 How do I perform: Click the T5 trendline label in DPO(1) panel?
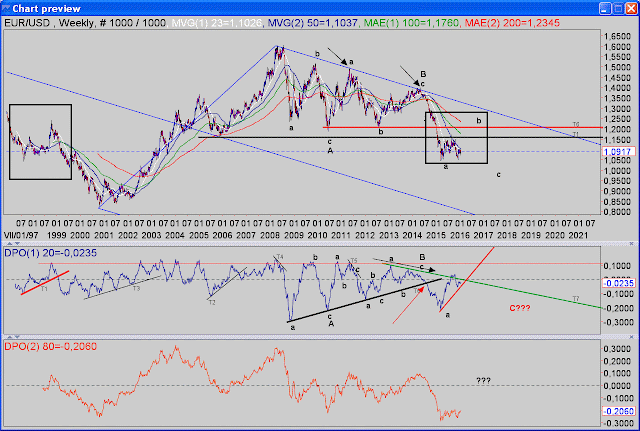pos(353,260)
